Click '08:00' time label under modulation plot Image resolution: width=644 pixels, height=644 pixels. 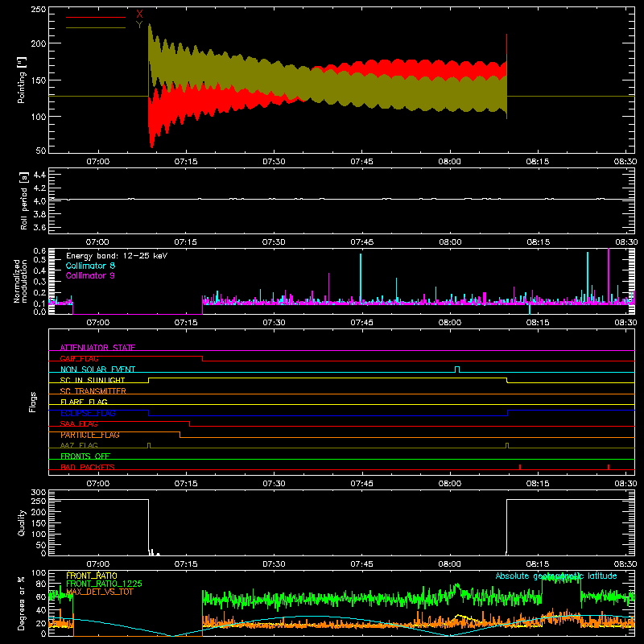point(450,323)
